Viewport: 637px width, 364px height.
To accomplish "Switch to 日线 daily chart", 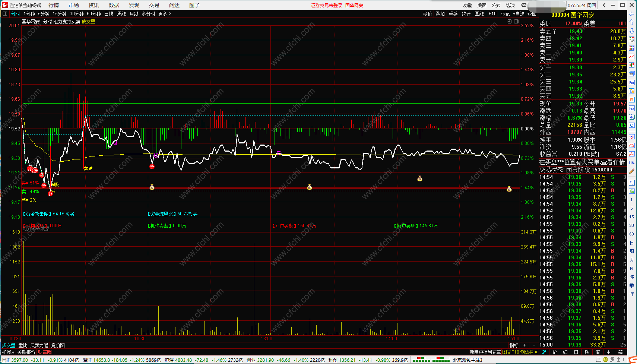I will pos(109,14).
